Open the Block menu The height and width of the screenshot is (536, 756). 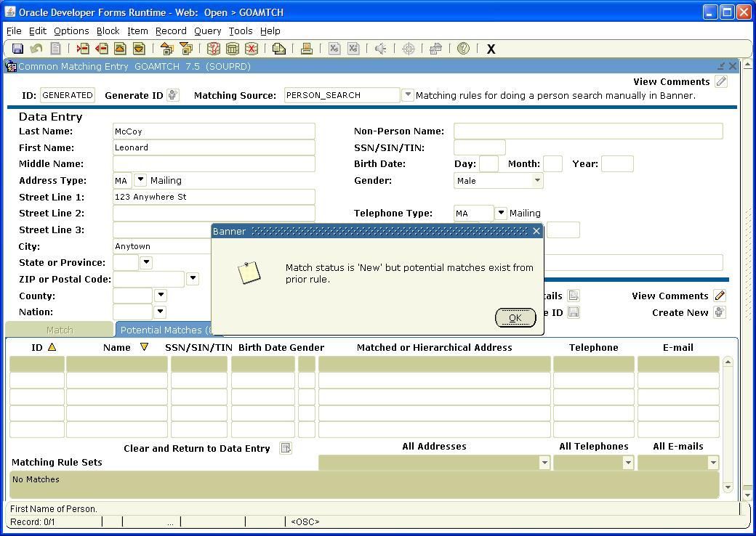(108, 31)
